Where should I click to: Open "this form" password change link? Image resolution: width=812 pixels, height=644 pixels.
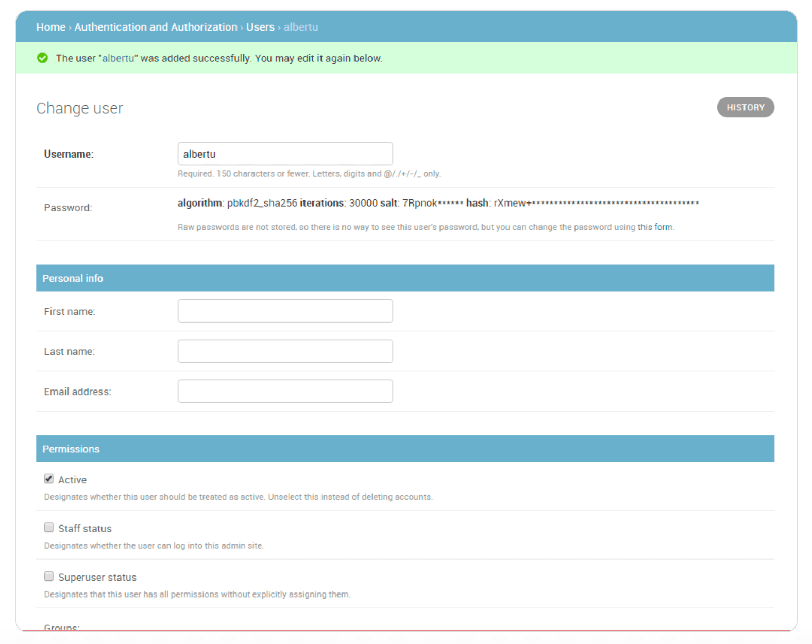click(655, 227)
